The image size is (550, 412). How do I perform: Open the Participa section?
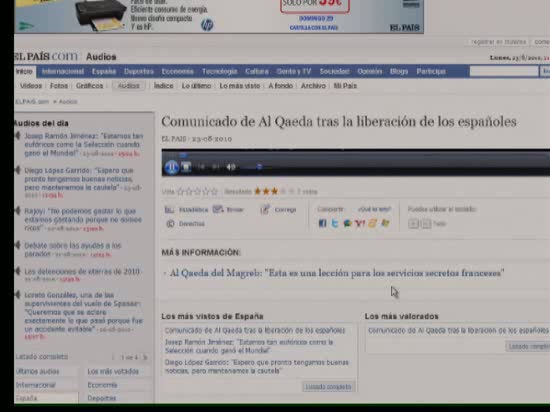point(431,72)
